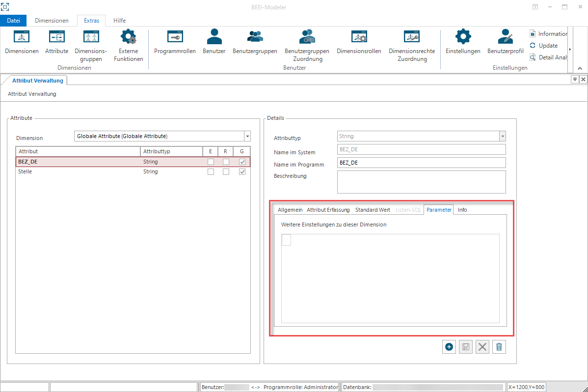Select the Attribut Erfassung tab
588x392 pixels.
coord(328,210)
